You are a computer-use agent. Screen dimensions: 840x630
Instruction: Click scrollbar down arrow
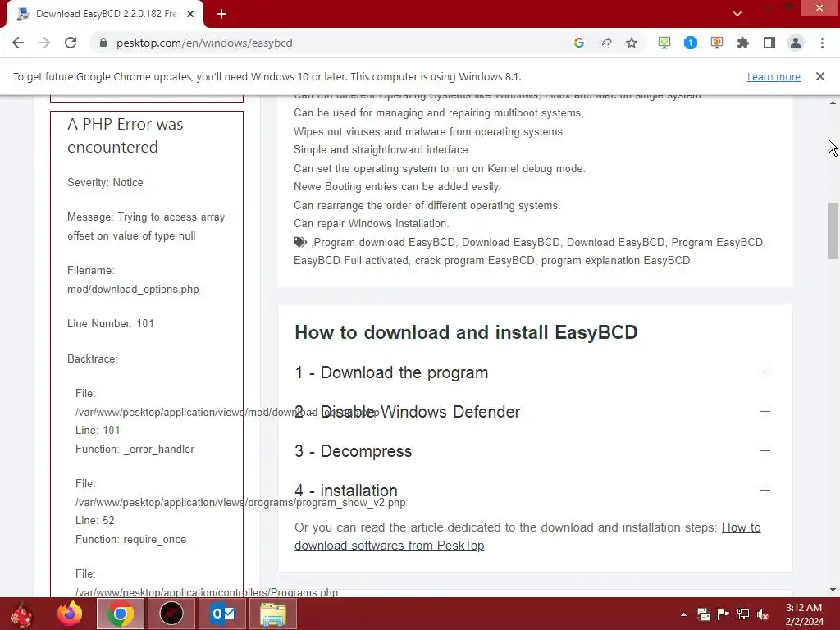(x=833, y=590)
